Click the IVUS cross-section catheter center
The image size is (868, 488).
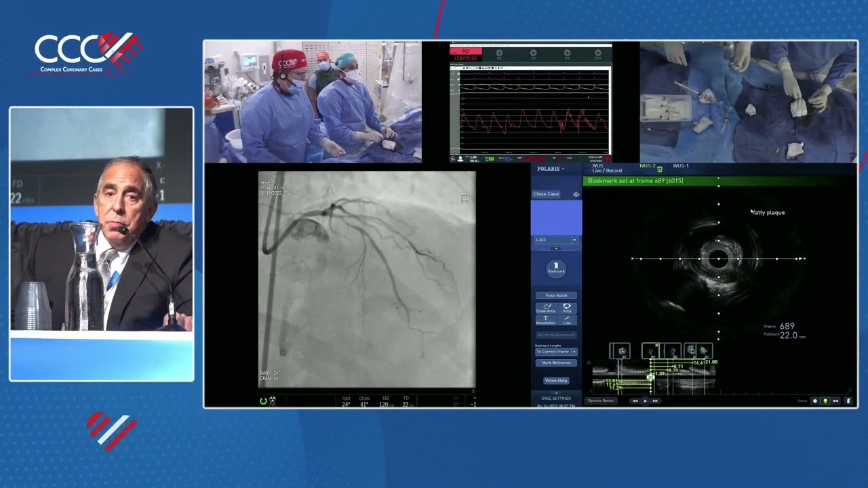pos(719,258)
